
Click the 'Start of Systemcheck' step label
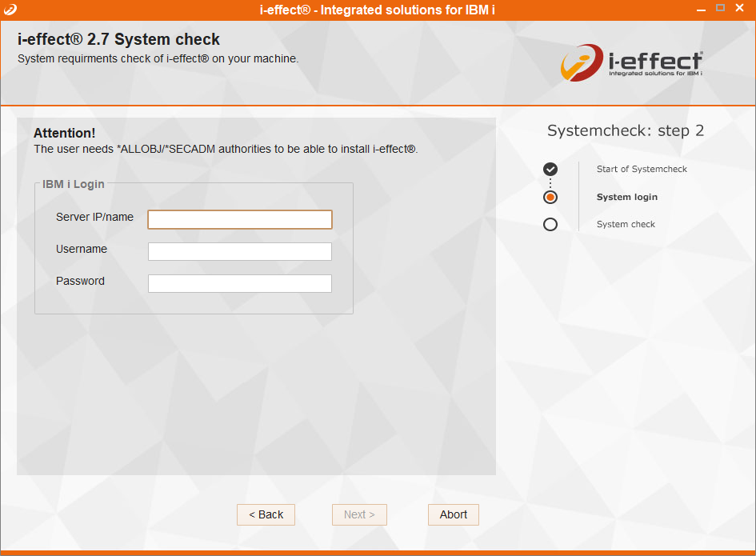(x=642, y=170)
